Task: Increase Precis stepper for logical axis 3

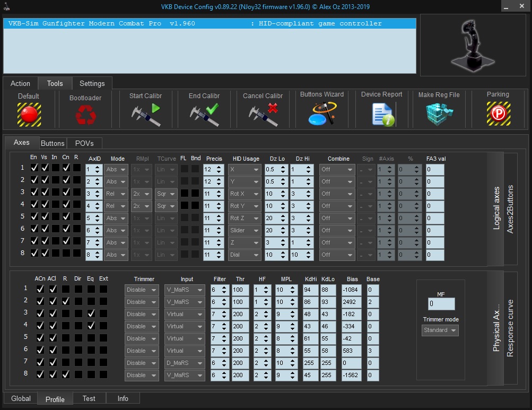Action: tap(219, 192)
